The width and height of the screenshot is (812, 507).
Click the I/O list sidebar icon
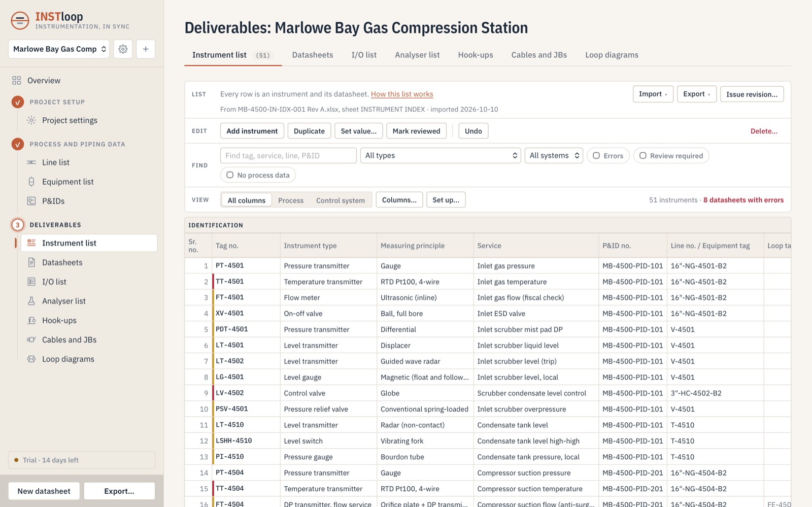(x=31, y=282)
